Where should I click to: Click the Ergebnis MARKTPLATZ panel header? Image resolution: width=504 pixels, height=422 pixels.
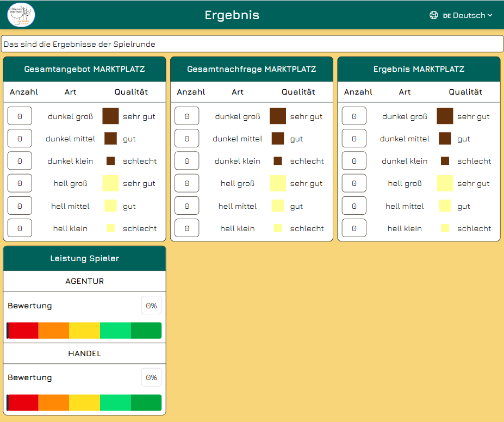419,69
